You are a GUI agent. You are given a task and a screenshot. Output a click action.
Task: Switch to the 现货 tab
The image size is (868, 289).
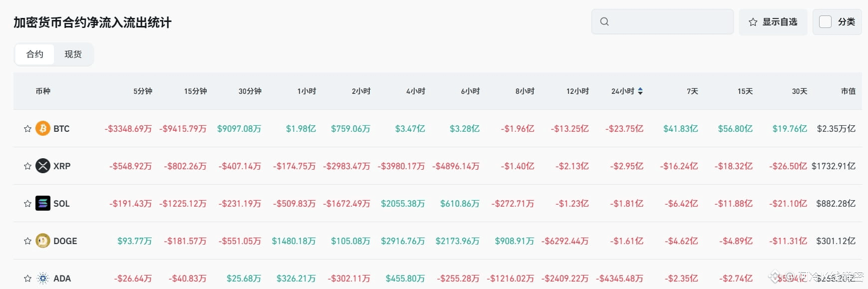point(73,54)
